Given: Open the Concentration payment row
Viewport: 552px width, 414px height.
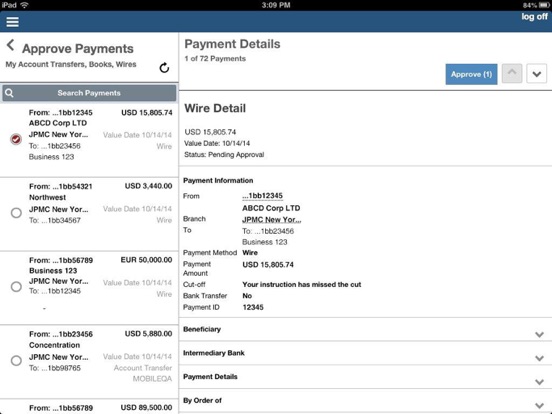Looking at the screenshot, I should [x=89, y=362].
